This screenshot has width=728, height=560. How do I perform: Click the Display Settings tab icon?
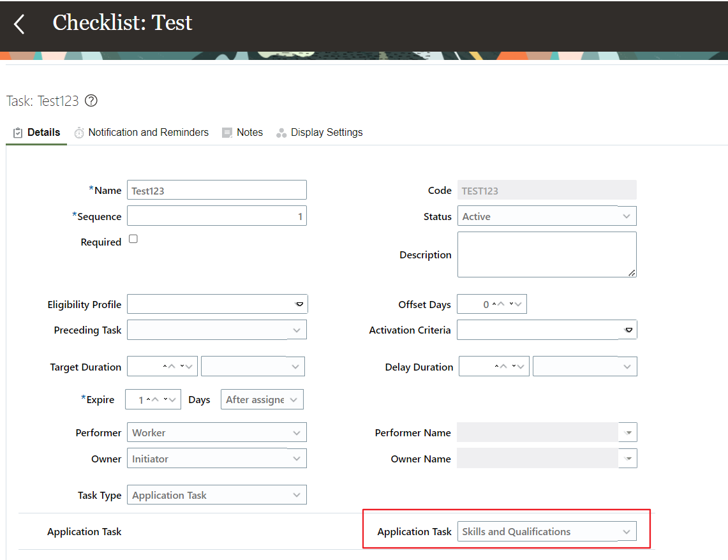(281, 133)
